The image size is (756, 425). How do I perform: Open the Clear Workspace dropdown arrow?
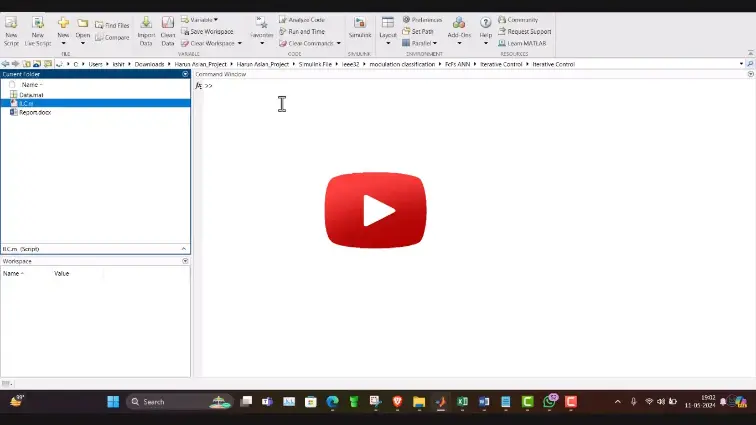point(238,43)
